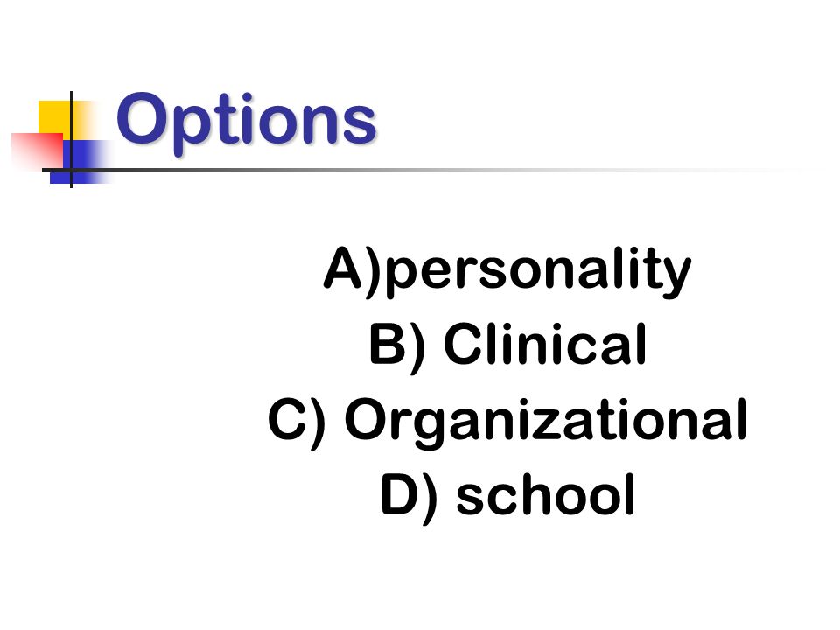Viewport: 840px width, 630px height.
Task: Click the letter D) label
Action: [409, 497]
